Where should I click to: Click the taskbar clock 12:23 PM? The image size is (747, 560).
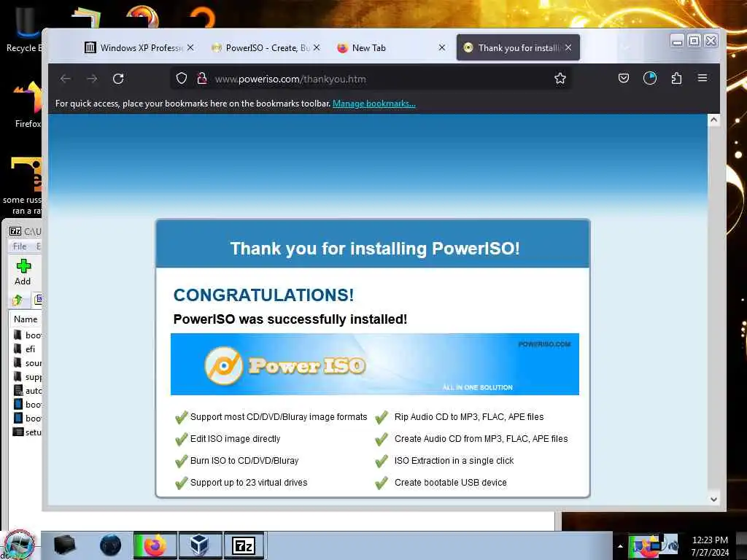(710, 546)
